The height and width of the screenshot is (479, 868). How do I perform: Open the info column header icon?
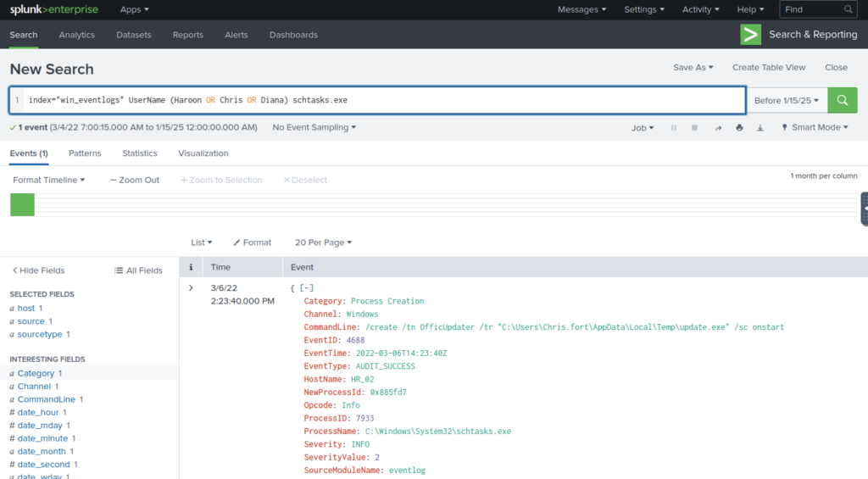pos(191,267)
